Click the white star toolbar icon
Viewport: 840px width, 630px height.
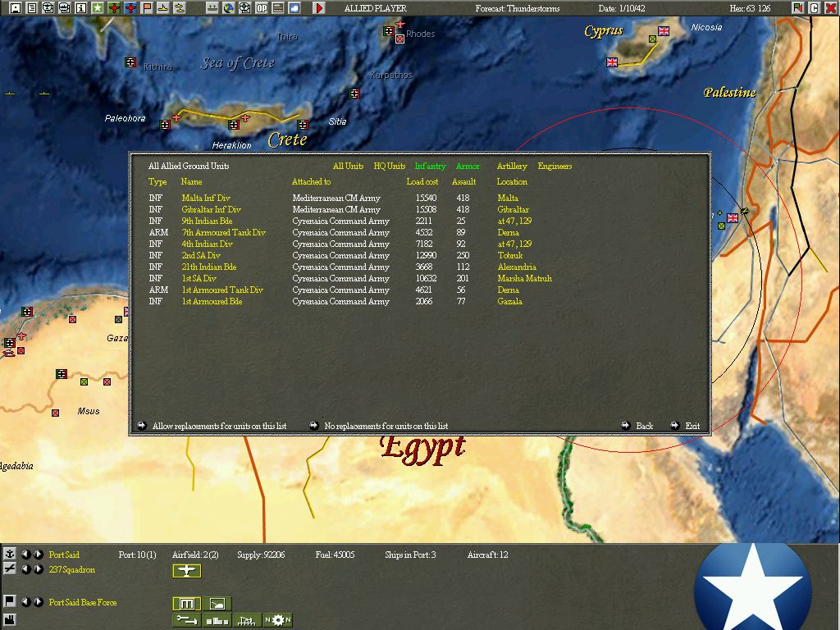98,7
